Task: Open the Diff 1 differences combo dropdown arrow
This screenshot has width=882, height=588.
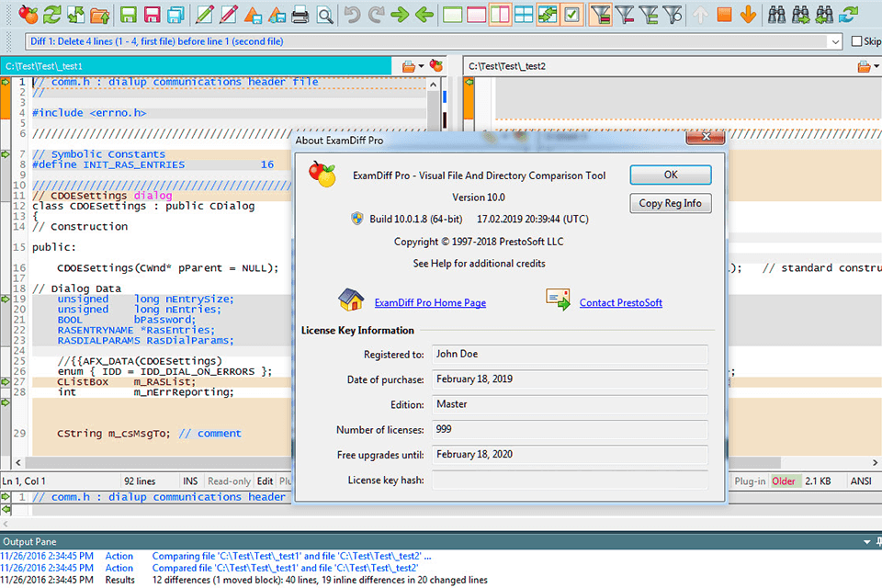Action: 835,41
